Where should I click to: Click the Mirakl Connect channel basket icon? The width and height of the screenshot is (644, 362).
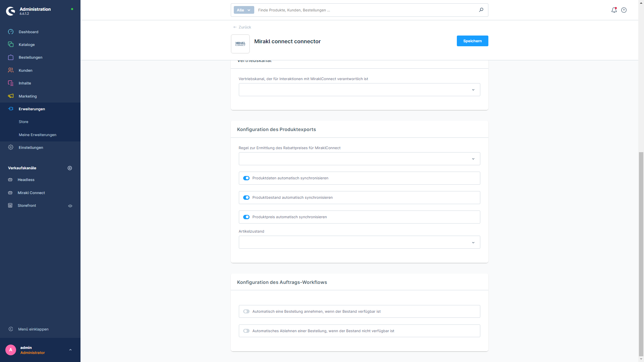pos(10,193)
